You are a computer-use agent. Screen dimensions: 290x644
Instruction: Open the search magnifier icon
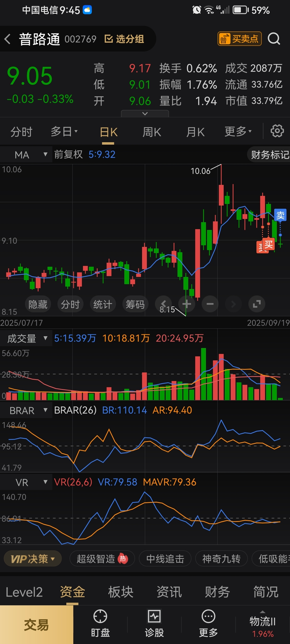pyautogui.click(x=274, y=39)
